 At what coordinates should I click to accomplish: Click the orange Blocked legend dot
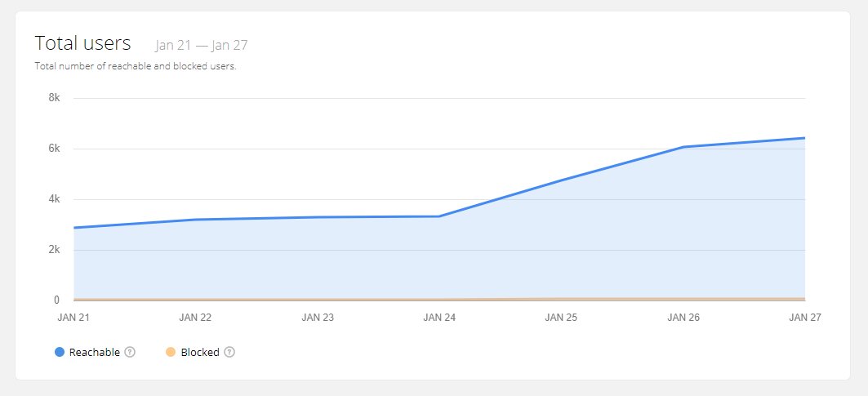tap(171, 353)
